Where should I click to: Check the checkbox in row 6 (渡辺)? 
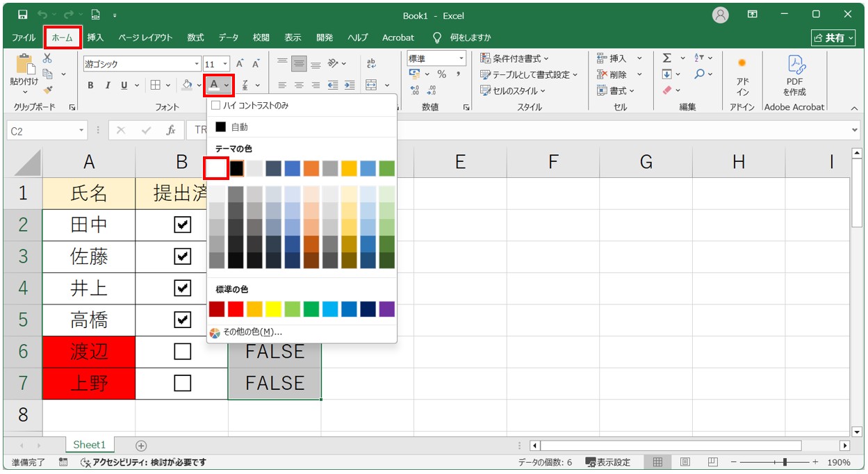coord(182,352)
